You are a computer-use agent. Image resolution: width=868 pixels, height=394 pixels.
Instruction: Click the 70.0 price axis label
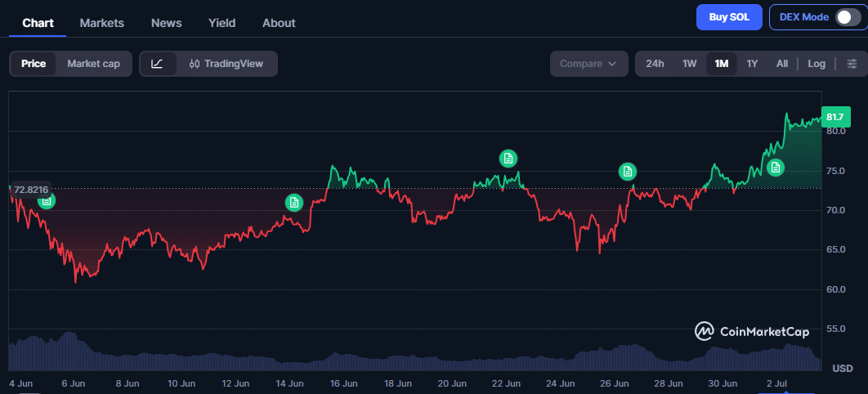pos(835,210)
